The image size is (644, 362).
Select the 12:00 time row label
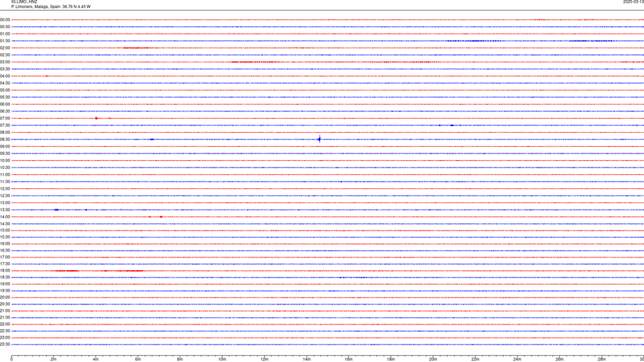tap(5, 189)
